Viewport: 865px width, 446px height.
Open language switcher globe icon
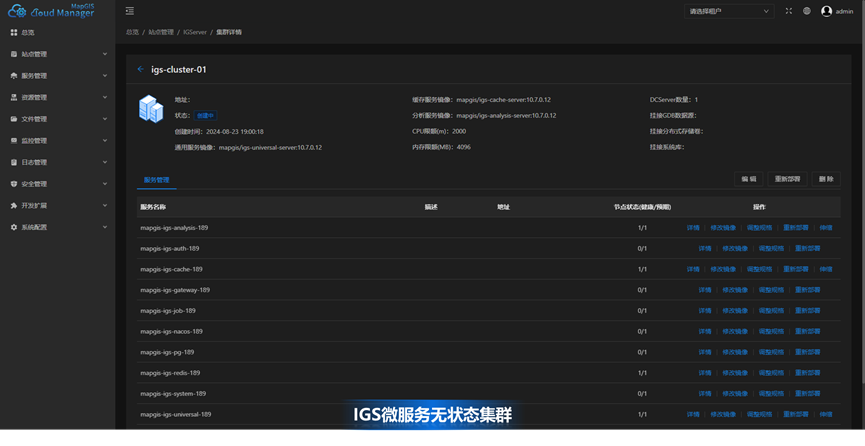pos(807,11)
